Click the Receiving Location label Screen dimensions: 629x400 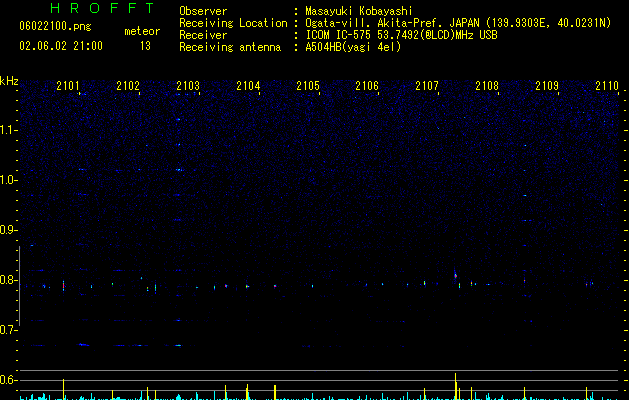click(x=233, y=23)
